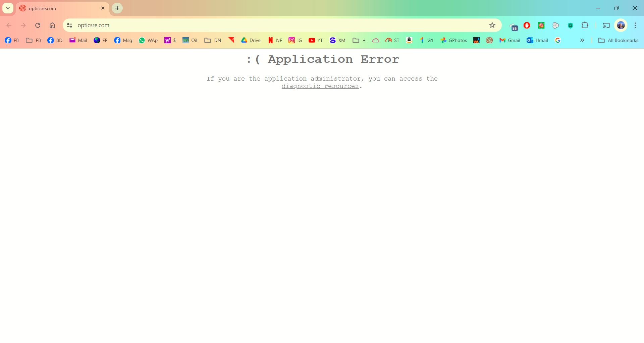644x343 pixels.
Task: Open the YT YouTube bookmark
Action: [315, 40]
